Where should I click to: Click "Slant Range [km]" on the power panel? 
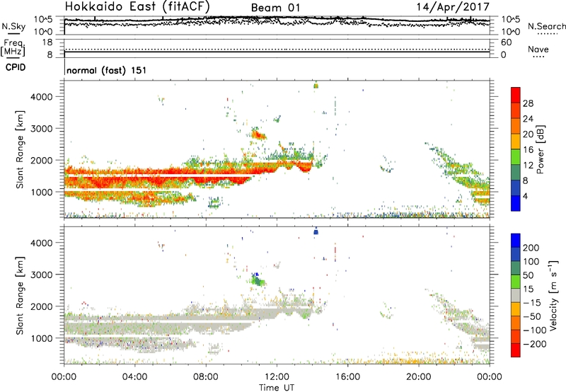point(20,149)
